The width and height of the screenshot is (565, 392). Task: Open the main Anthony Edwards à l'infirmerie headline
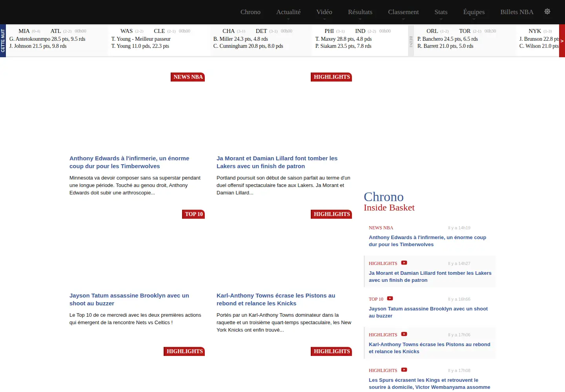(x=129, y=162)
